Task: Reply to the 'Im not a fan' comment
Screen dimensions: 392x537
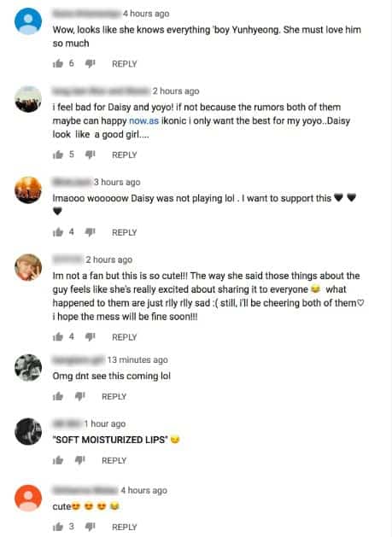Action: [x=125, y=337]
